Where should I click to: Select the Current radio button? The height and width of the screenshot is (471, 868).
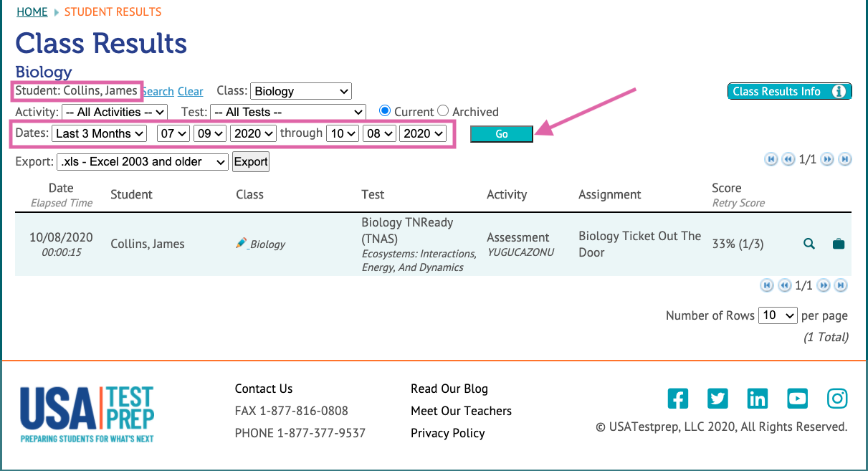tap(385, 110)
